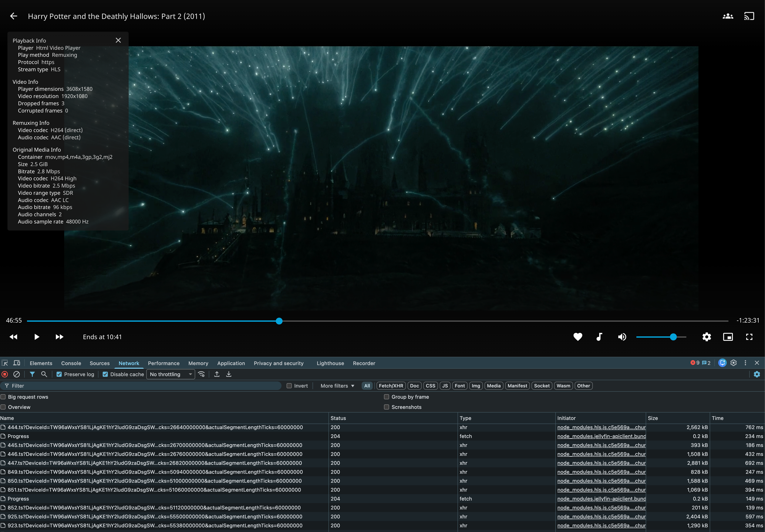
Task: Toggle the network filter funnel icon
Action: [32, 374]
